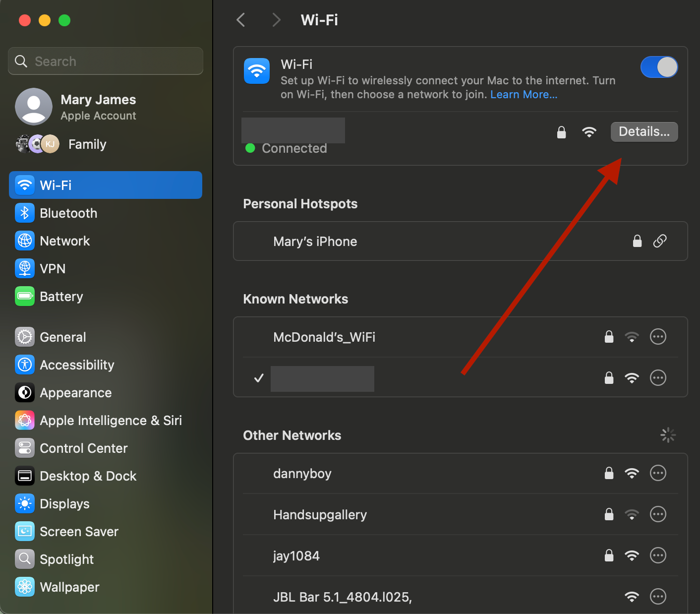700x614 pixels.
Task: Open the connected network Details button
Action: (x=644, y=132)
